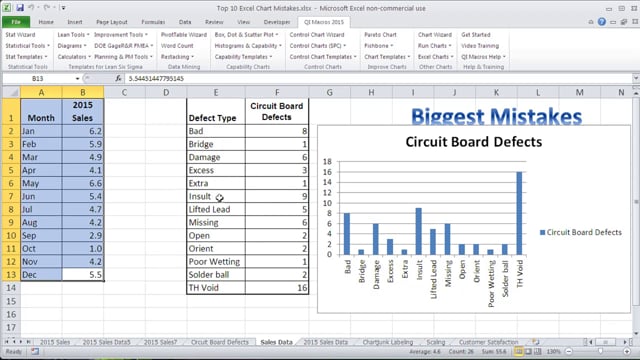Open the Name Box dropdown arrow
This screenshot has height=360, width=640.
click(77, 78)
